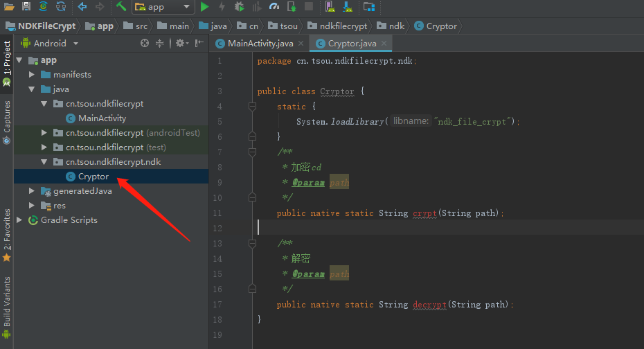Open the AVD Manager icon

(x=330, y=6)
